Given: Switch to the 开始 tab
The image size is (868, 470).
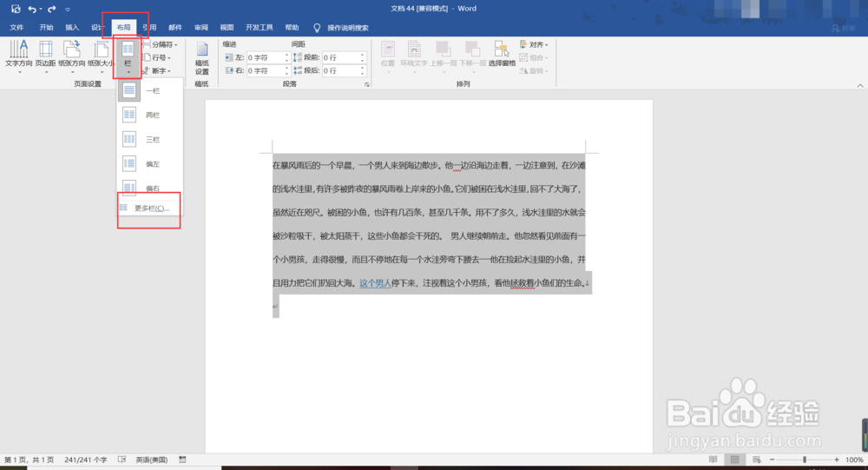Looking at the screenshot, I should click(47, 28).
